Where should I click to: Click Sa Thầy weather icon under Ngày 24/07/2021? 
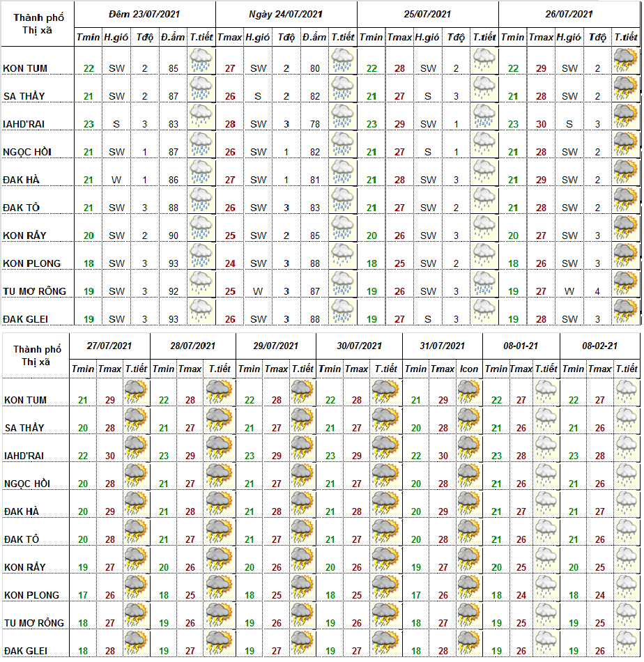(342, 88)
